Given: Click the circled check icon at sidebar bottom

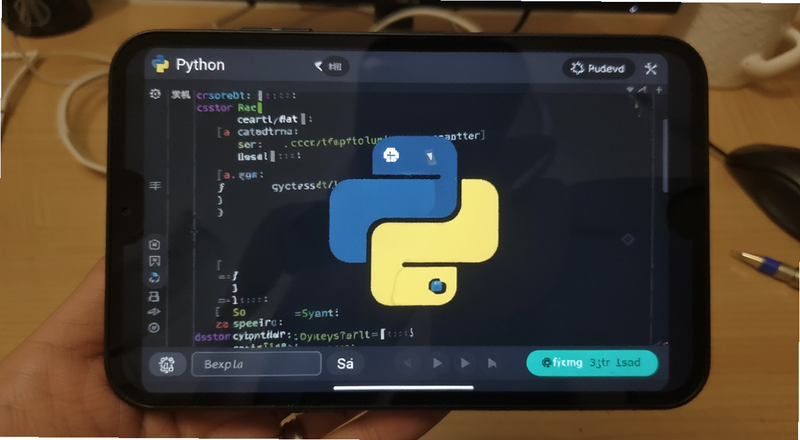Looking at the screenshot, I should click(154, 328).
